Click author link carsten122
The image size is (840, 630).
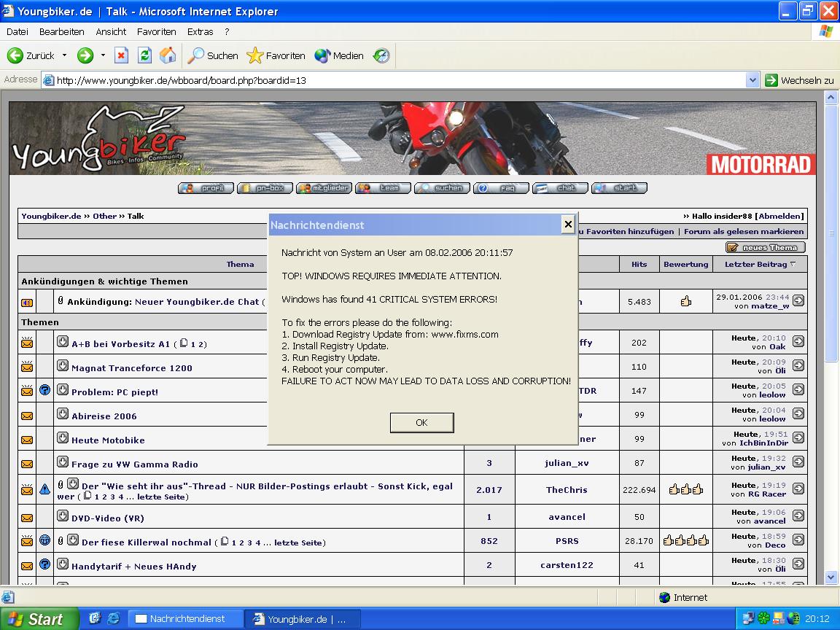567,565
